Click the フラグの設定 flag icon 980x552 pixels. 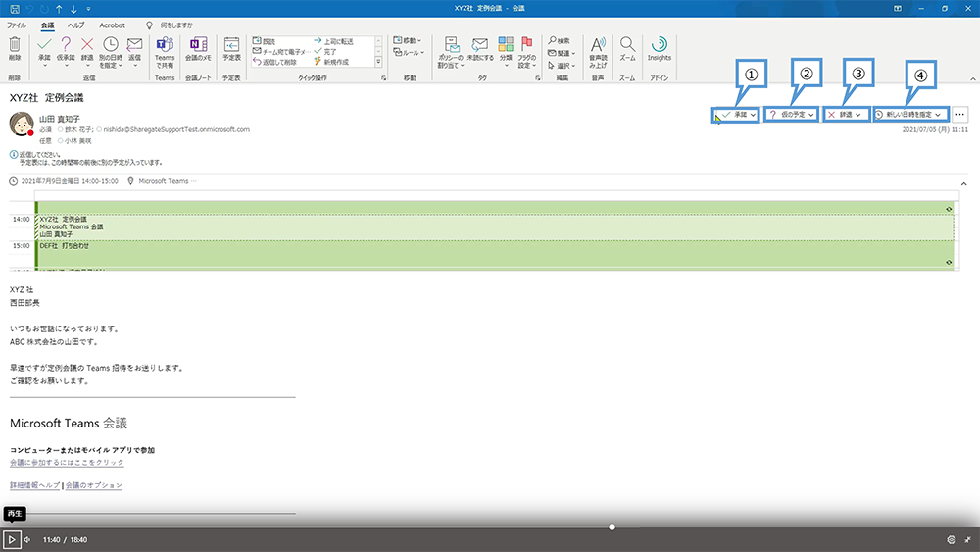point(527,44)
